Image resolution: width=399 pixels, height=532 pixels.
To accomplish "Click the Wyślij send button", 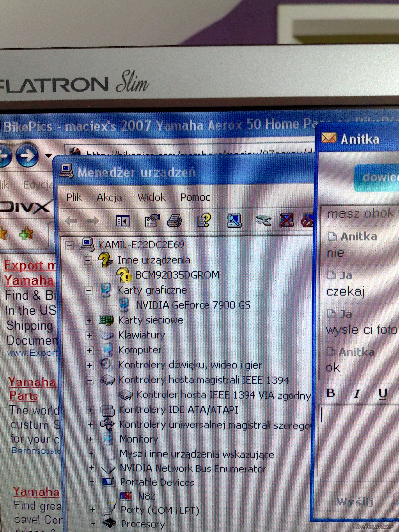I will 355,501.
